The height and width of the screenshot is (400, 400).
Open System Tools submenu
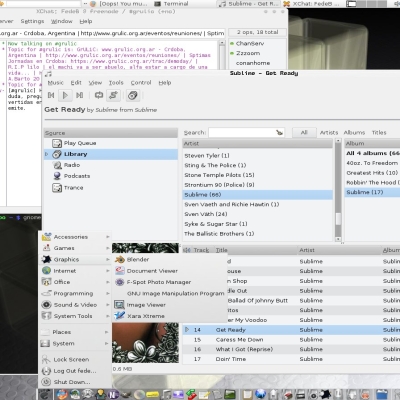pos(75,316)
